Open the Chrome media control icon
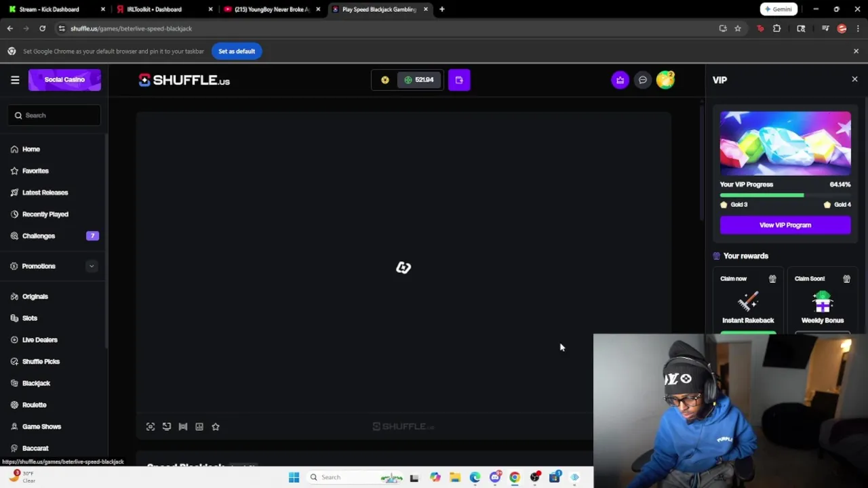The height and width of the screenshot is (488, 868). 825,28
